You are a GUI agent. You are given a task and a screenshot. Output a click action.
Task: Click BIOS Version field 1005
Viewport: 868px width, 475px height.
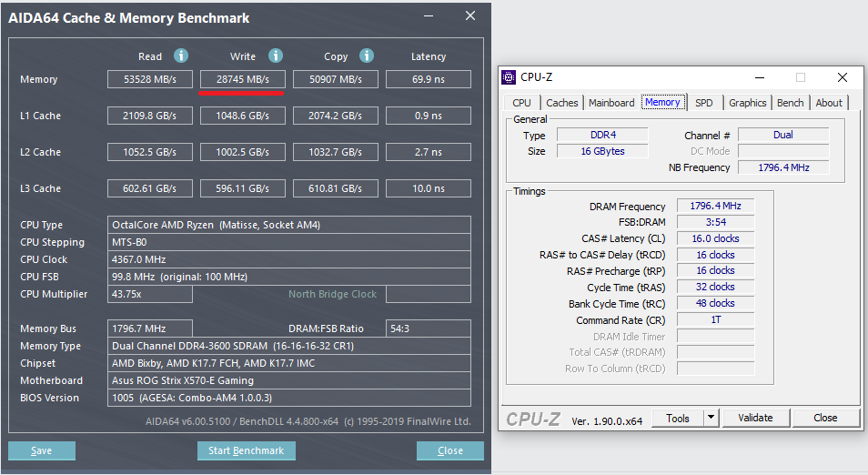click(x=289, y=398)
